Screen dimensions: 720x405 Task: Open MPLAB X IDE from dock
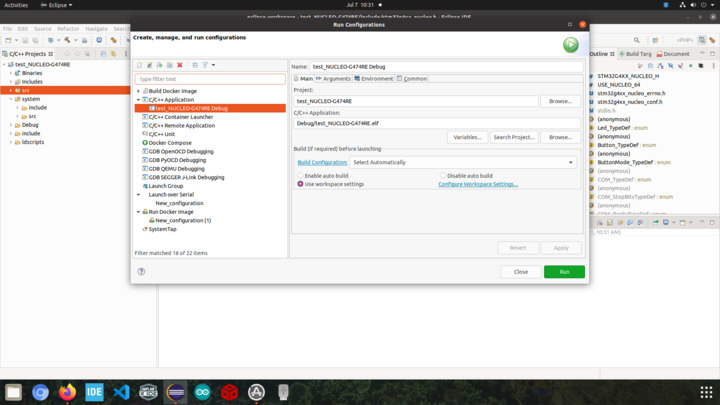(148, 392)
